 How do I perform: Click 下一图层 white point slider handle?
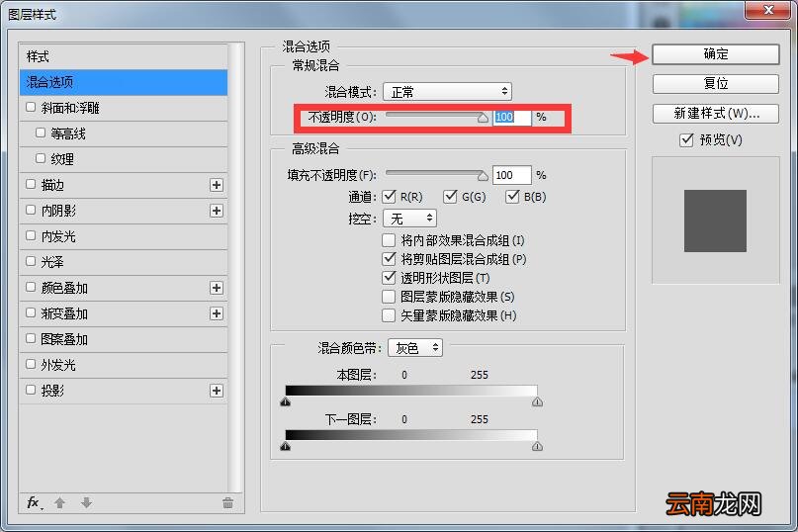pos(537,446)
